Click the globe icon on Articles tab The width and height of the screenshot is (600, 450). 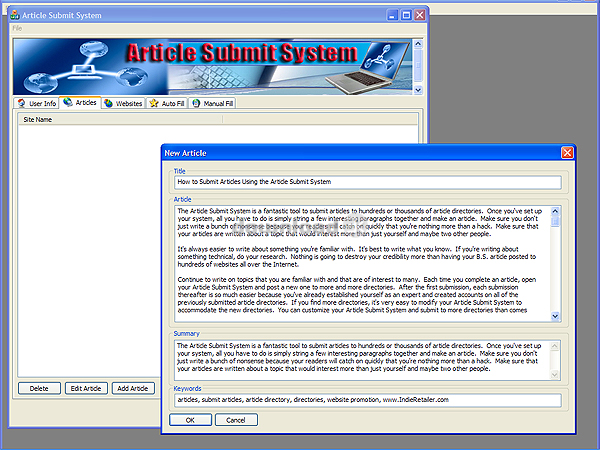(68, 102)
